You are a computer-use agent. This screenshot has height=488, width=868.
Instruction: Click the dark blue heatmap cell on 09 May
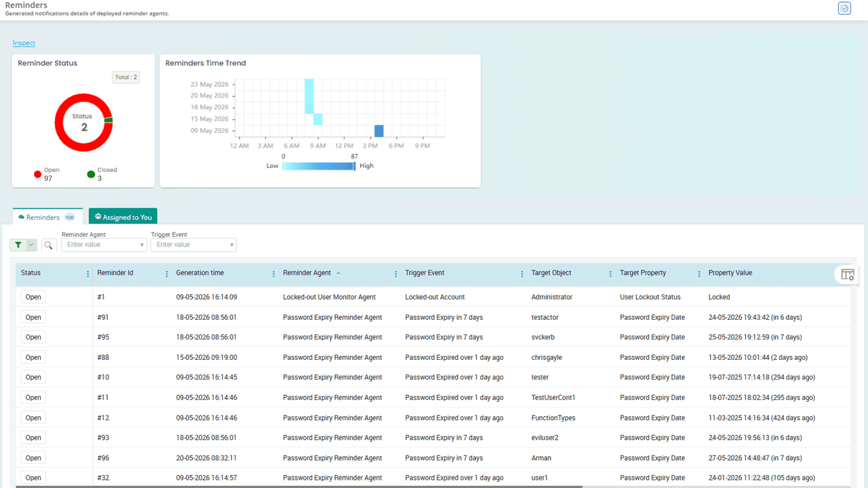tap(379, 131)
